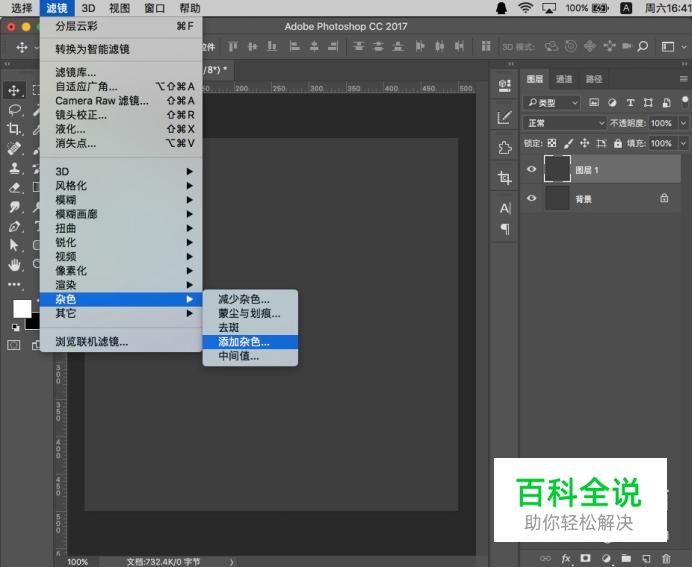692x567 pixels.
Task: Click the Wi-Fi icon in macOS menu bar
Action: (525, 8)
